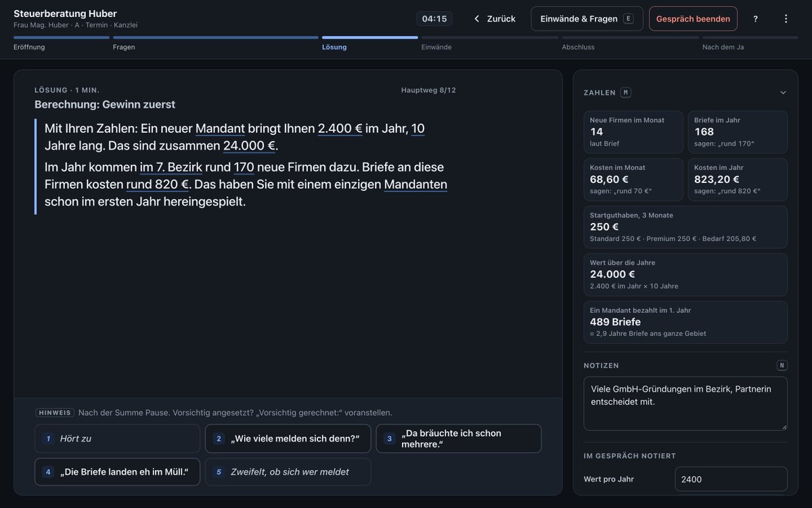
Task: Open the help question mark icon
Action: 755,19
